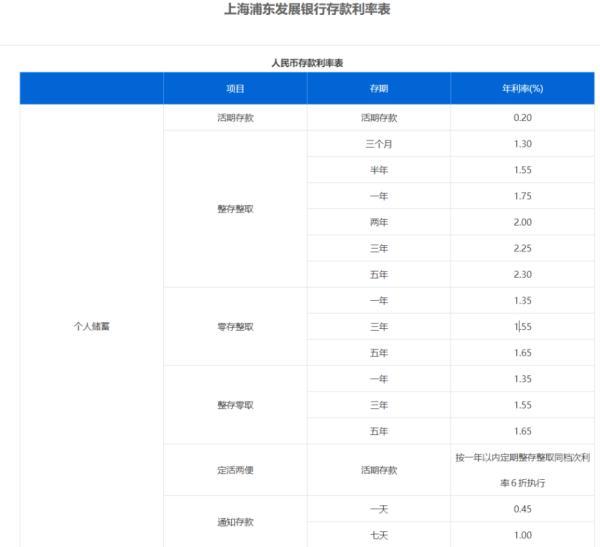The width and height of the screenshot is (600, 547).
Task: Click the 上海浦东发展银行存款利率表 page title
Action: click(x=299, y=16)
